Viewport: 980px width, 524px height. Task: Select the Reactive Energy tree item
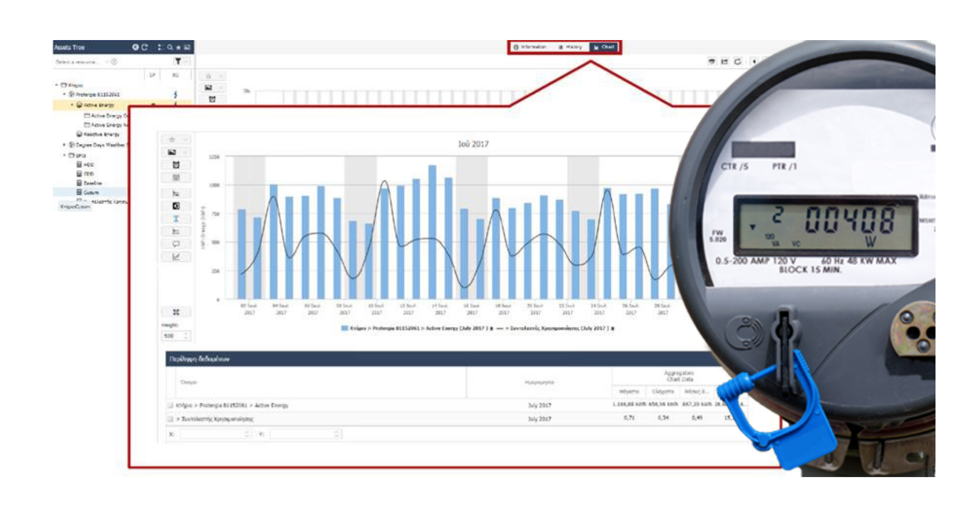[98, 134]
